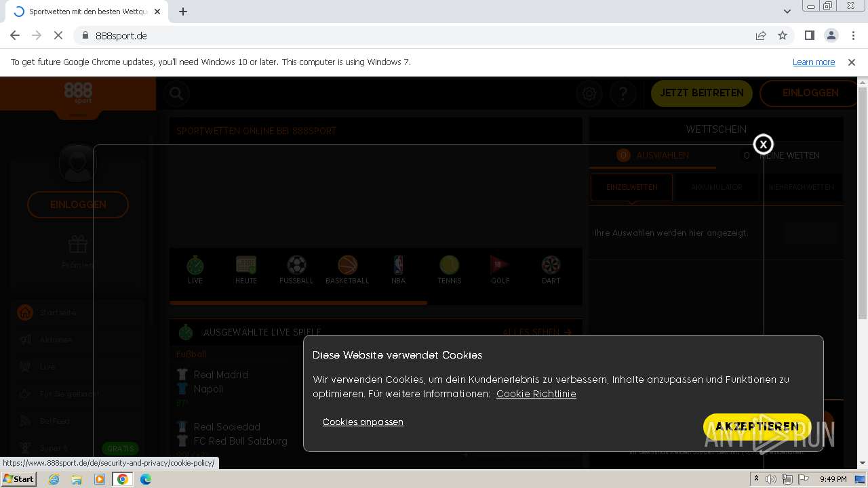Select the BASKETBALL icon

pos(347,270)
